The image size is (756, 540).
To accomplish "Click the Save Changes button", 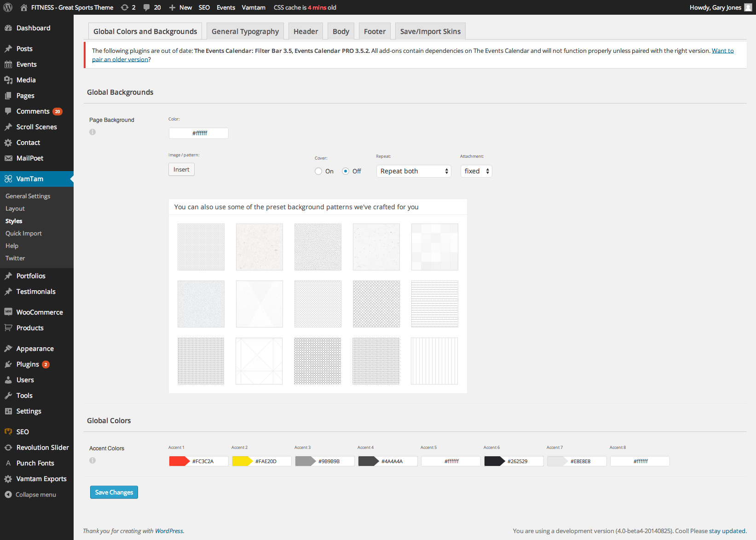I will pyautogui.click(x=114, y=492).
